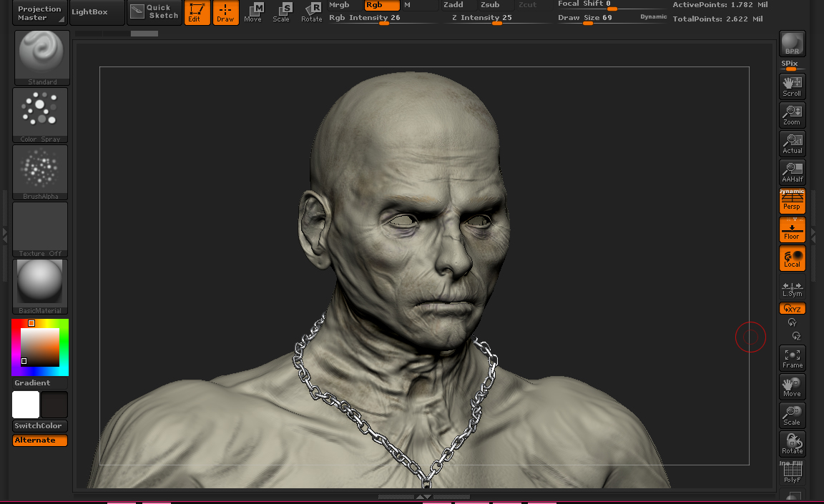This screenshot has height=504, width=824.
Task: Adjust the SPix slider
Action: [792, 66]
